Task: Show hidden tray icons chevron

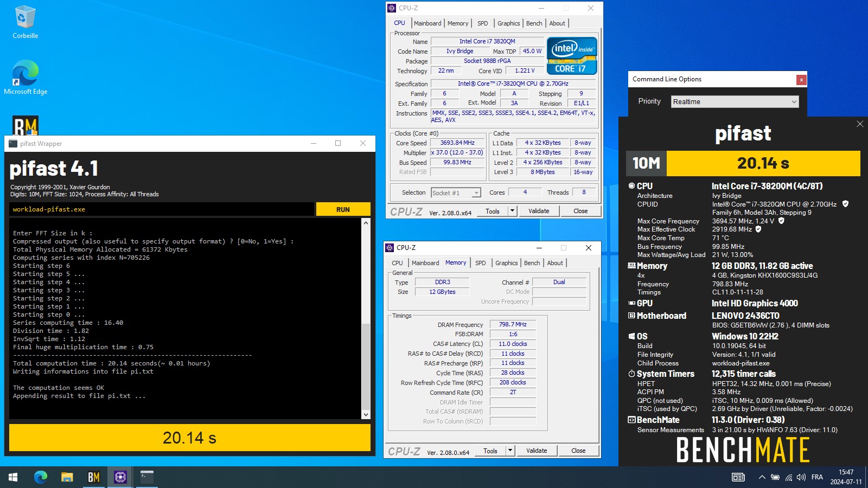Action: [762, 477]
